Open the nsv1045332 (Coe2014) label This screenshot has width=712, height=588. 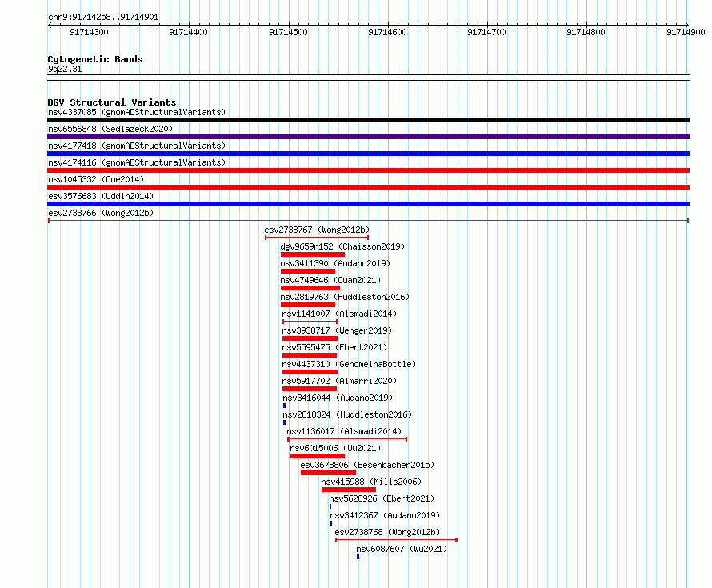[96, 179]
